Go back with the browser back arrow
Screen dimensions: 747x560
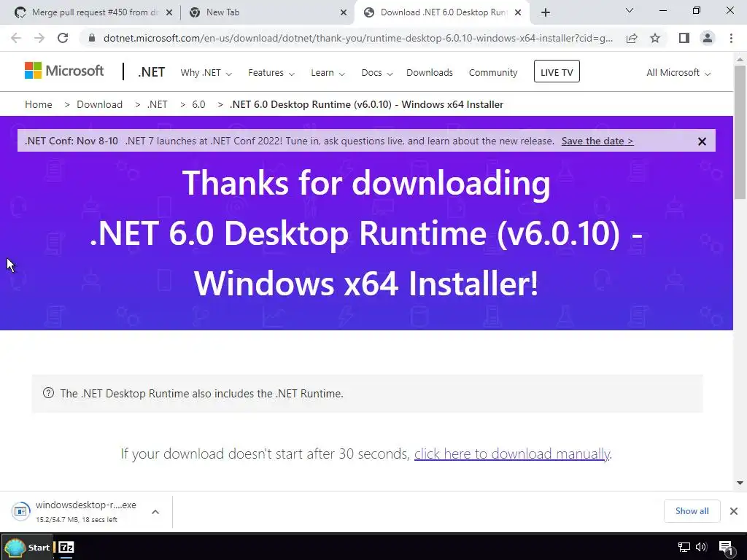(16, 38)
